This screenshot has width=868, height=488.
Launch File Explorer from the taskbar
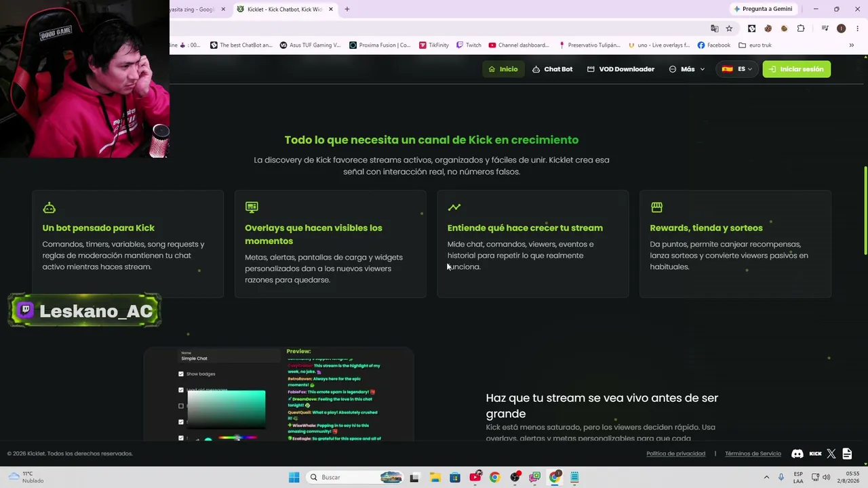tap(435, 477)
